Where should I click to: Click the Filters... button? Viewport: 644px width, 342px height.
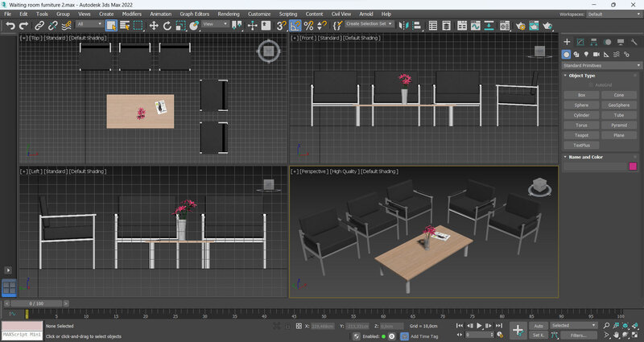pos(579,335)
